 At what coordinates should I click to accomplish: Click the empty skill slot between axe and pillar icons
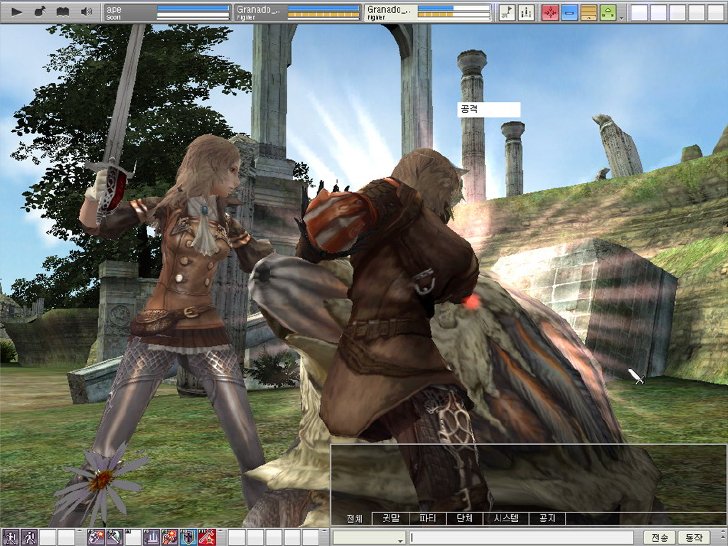pos(133,537)
